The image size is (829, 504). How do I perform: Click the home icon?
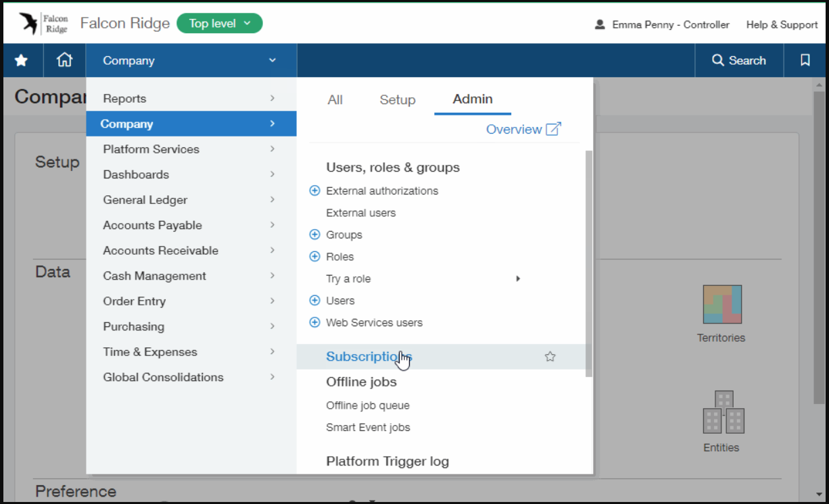pyautogui.click(x=64, y=60)
